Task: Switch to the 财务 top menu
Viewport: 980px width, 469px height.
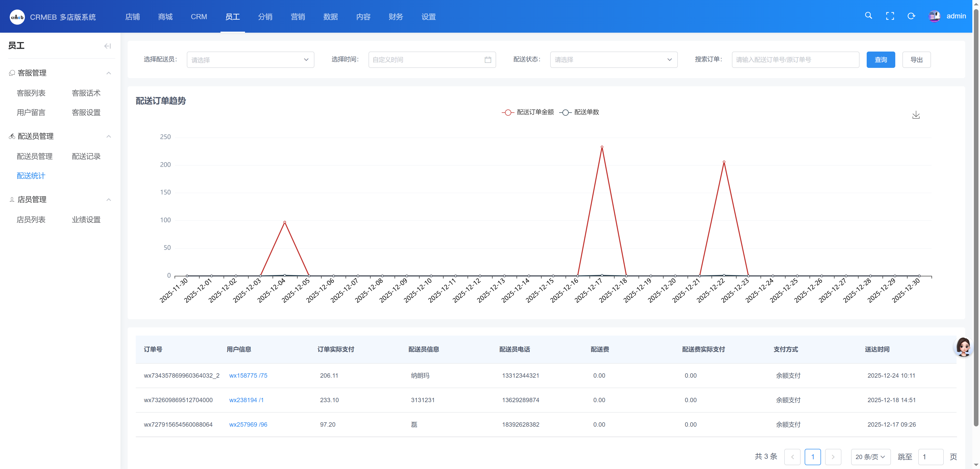Action: pos(396,17)
